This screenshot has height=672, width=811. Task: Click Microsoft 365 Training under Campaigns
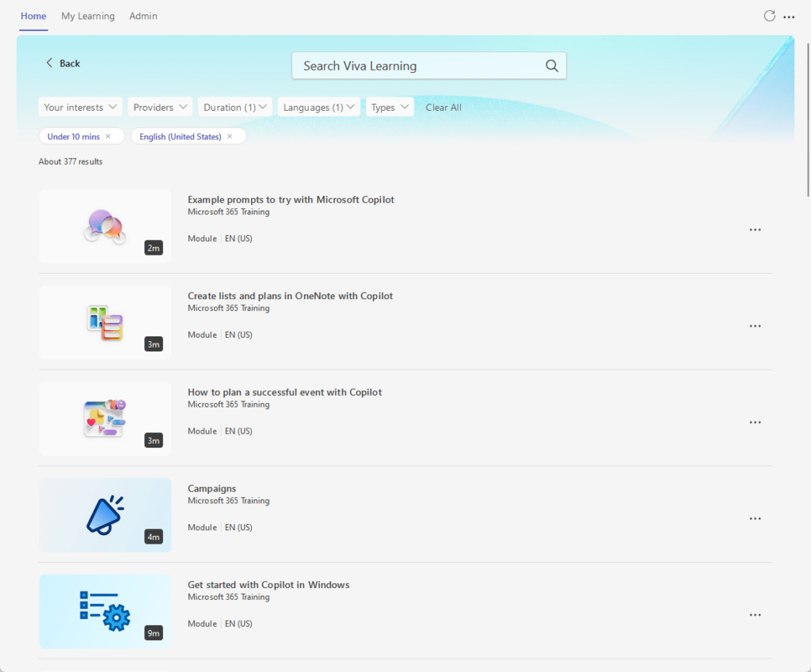[x=229, y=501]
